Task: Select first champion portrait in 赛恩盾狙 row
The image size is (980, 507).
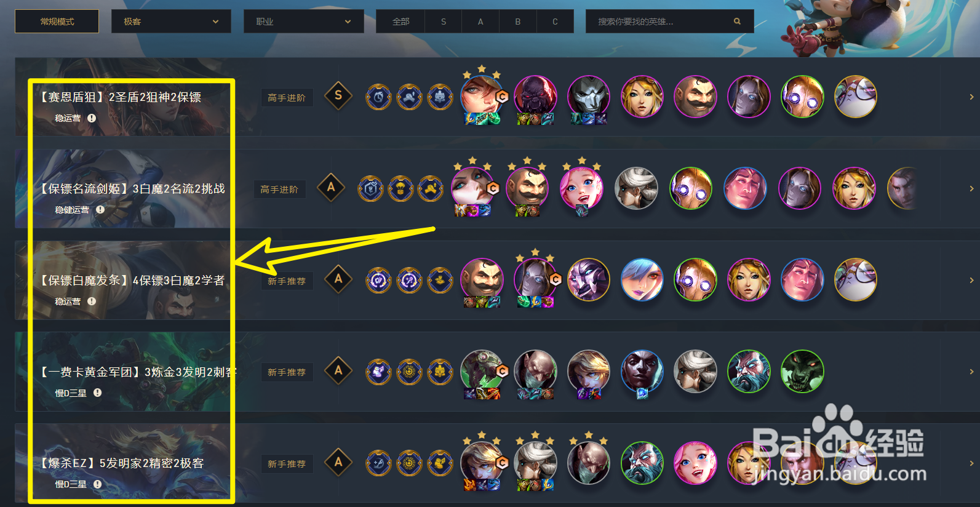Action: (x=483, y=97)
